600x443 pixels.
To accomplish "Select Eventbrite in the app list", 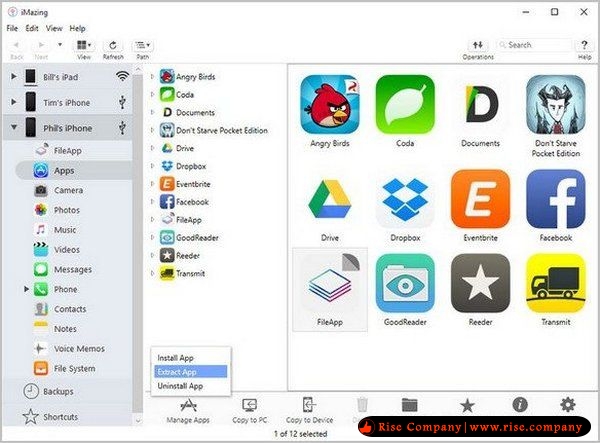I will (x=193, y=184).
